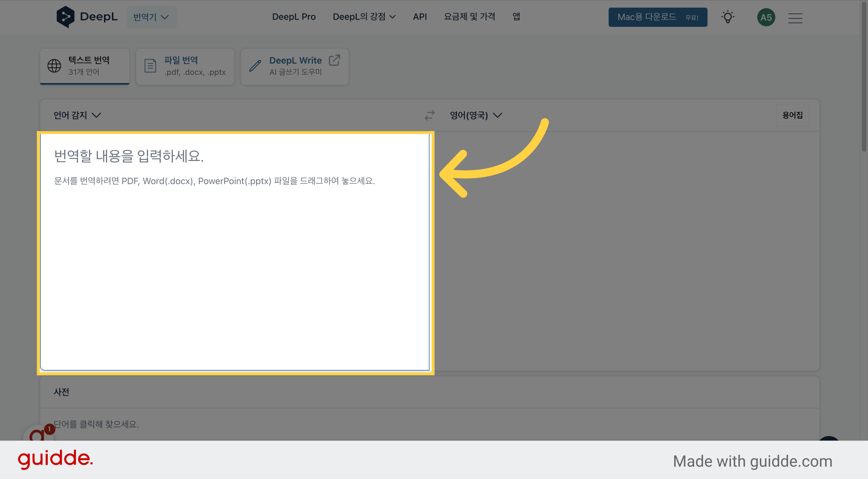Click the document icon for file translation
Viewport: 868px width, 479px height.
[x=150, y=66]
